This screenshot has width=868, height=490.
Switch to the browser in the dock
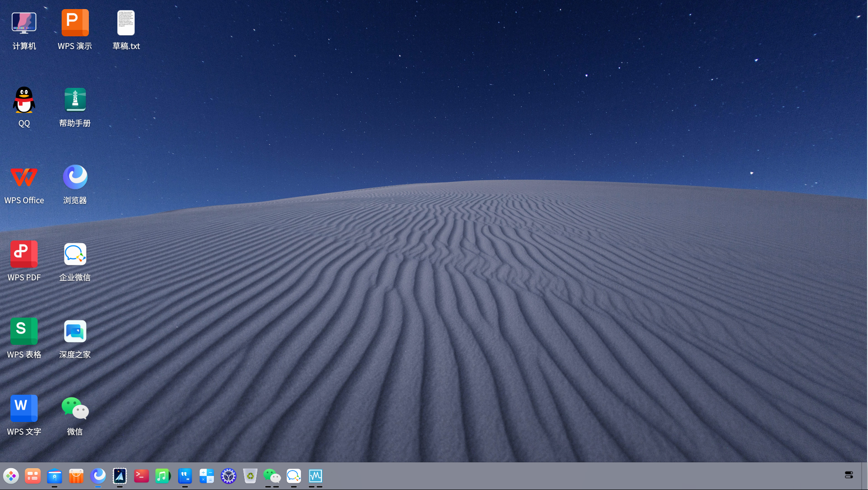(98, 476)
